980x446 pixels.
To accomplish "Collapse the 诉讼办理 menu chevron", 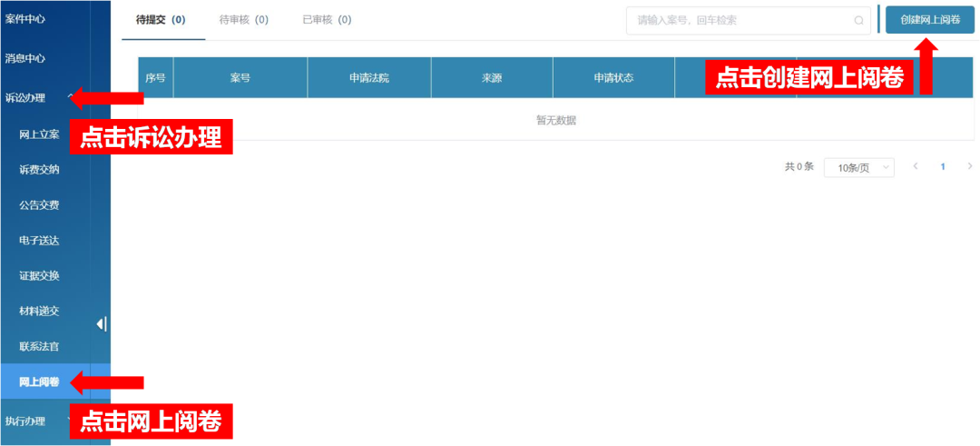I will (x=71, y=97).
